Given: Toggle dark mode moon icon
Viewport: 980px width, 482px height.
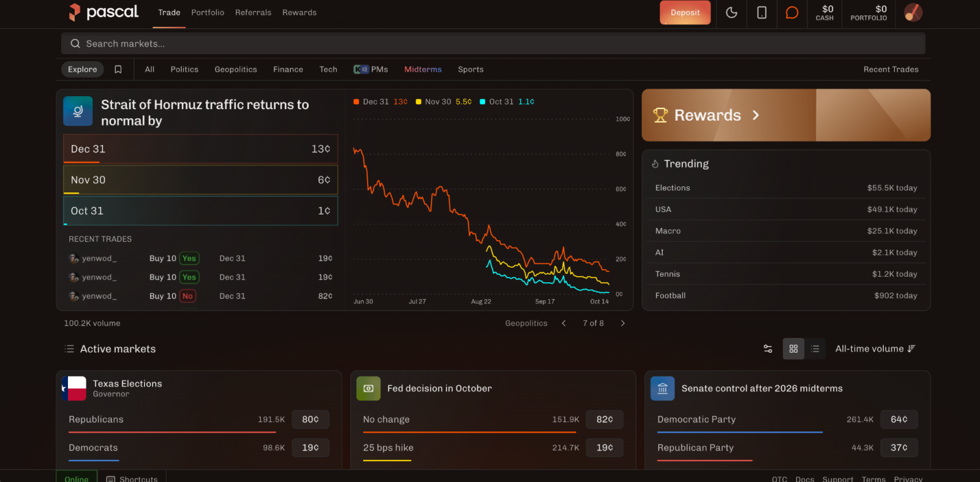Looking at the screenshot, I should click(731, 13).
